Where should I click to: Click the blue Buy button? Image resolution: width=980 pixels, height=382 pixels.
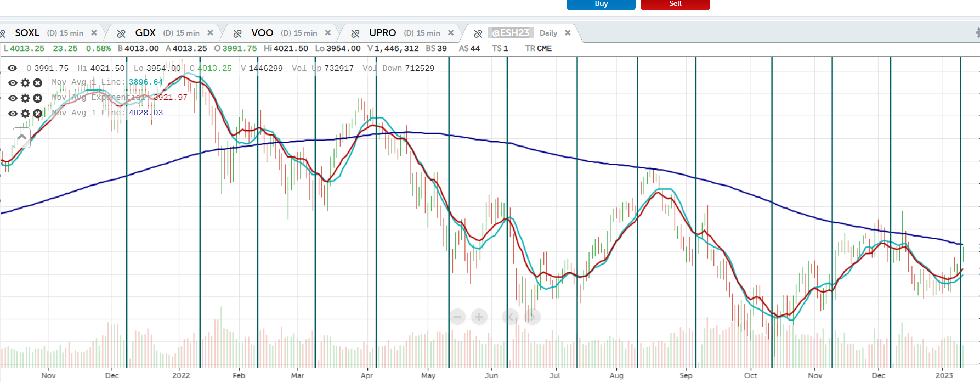pos(601,4)
